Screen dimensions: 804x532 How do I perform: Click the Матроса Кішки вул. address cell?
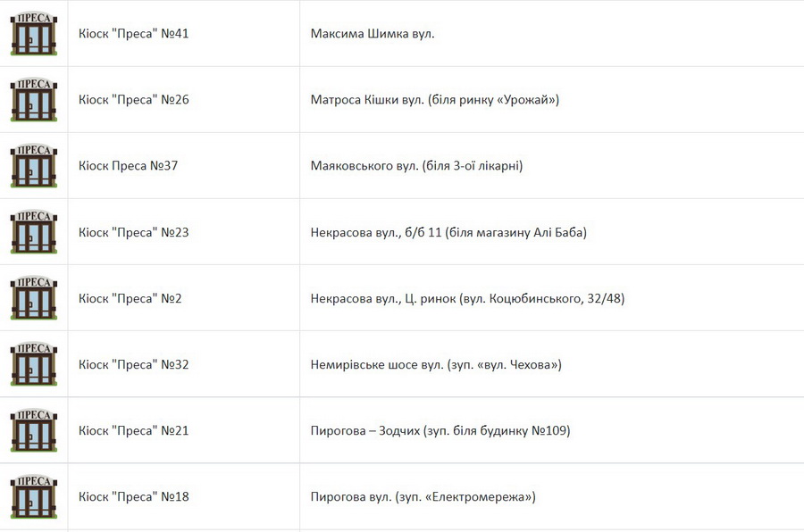[434, 100]
